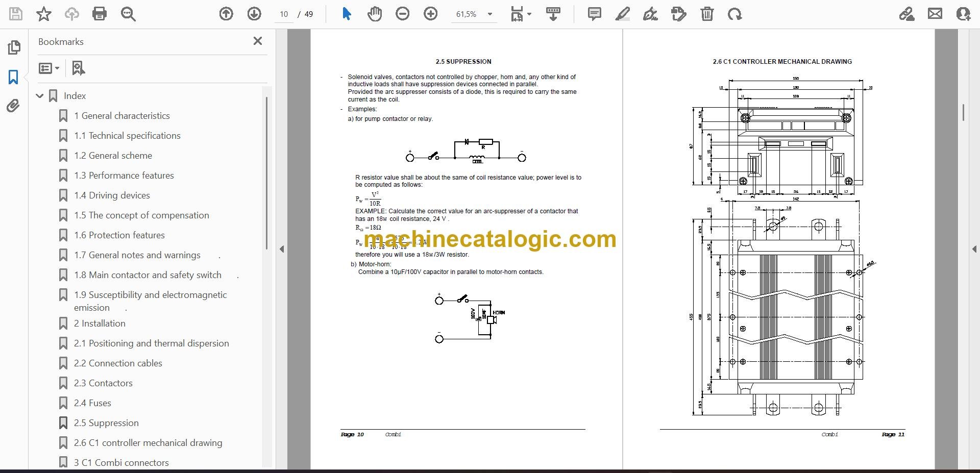980x473 pixels.
Task: Toggle the Bookmarks panel icon
Action: point(14,77)
